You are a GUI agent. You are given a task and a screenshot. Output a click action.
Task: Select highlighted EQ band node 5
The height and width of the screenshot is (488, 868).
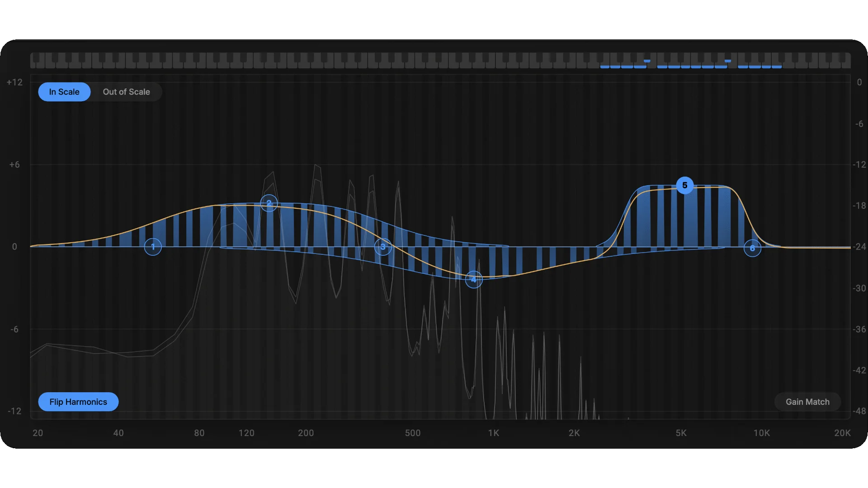tap(685, 185)
